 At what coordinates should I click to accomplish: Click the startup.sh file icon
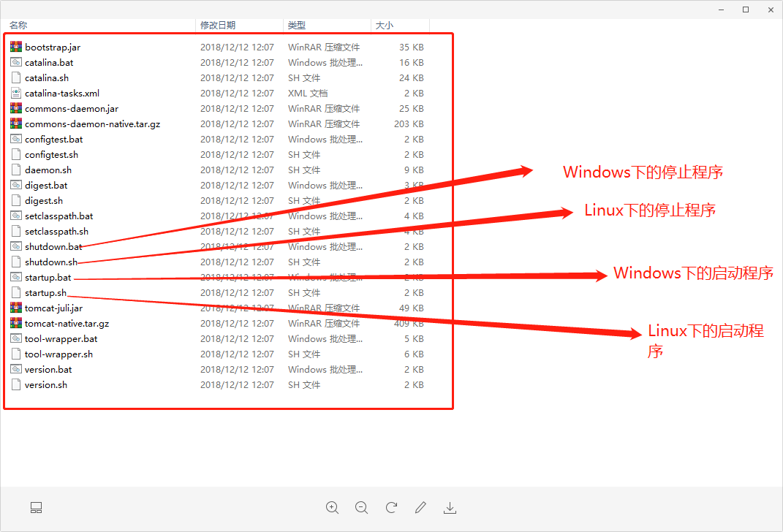click(x=16, y=292)
